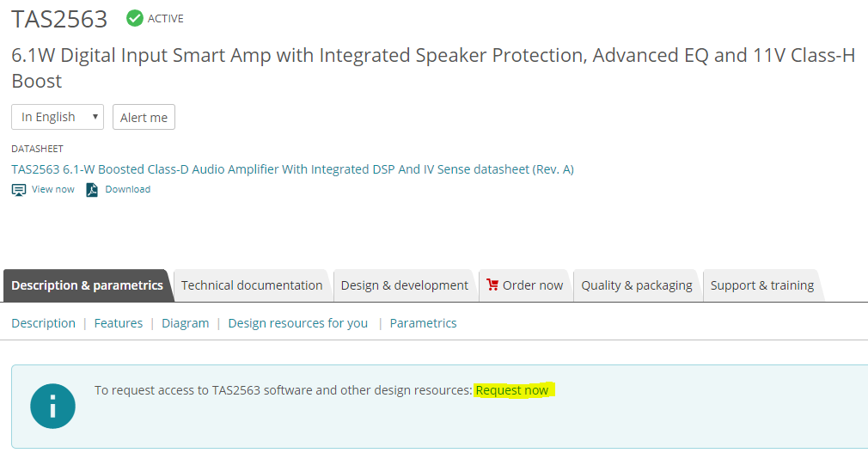Click the Parametrics anchor link
This screenshot has width=868, height=453.
423,323
